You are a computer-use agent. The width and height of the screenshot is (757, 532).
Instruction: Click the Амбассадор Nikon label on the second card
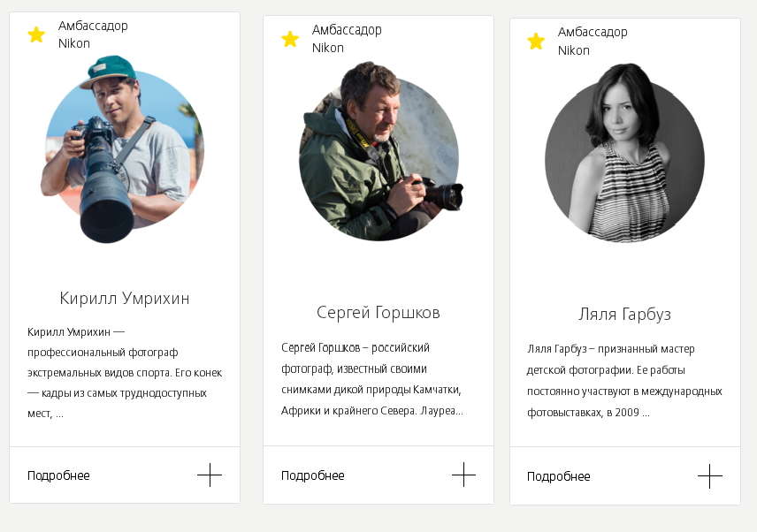347,39
